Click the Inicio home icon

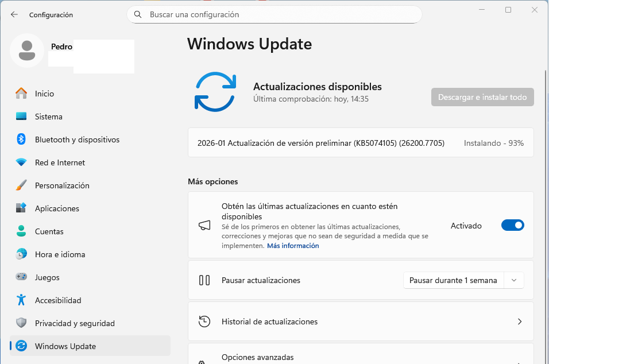pos(21,94)
